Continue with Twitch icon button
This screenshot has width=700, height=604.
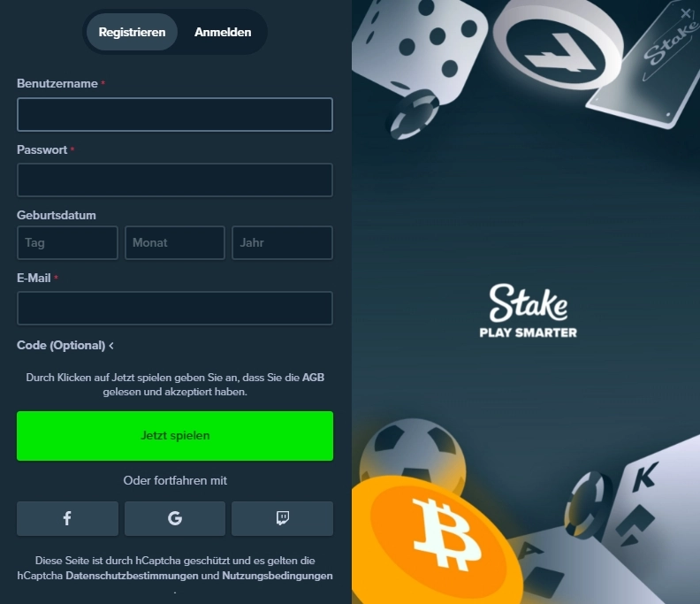pos(282,518)
